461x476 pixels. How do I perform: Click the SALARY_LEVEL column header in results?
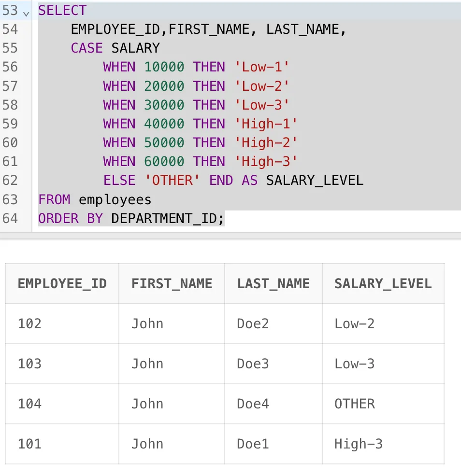pyautogui.click(x=383, y=284)
